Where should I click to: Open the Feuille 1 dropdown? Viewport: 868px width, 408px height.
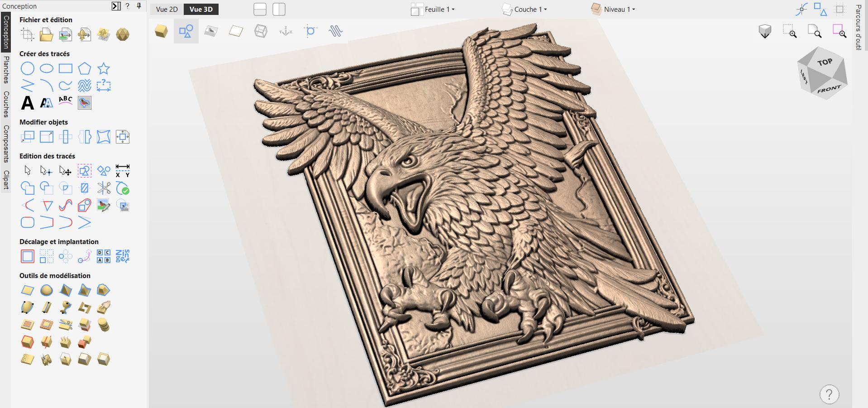433,9
